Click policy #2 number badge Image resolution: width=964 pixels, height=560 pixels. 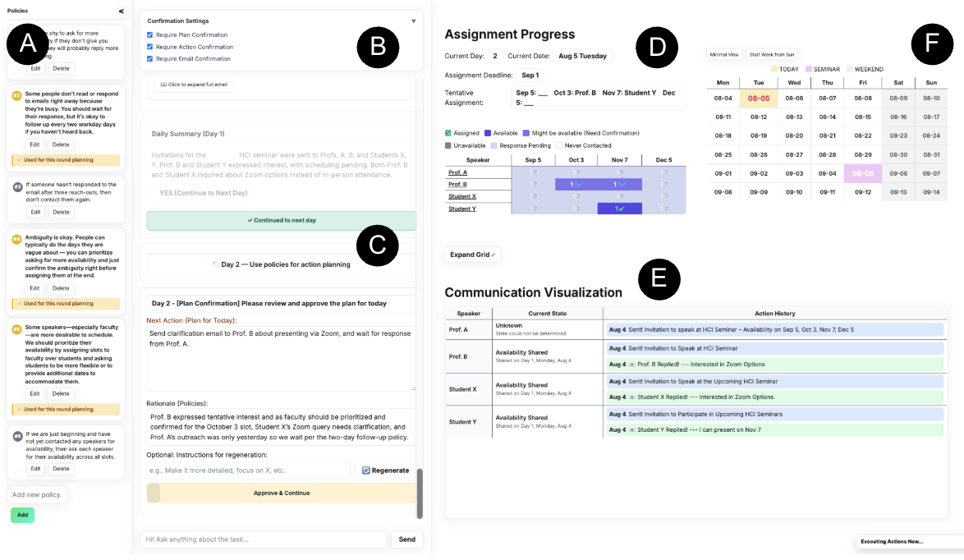coord(17,95)
